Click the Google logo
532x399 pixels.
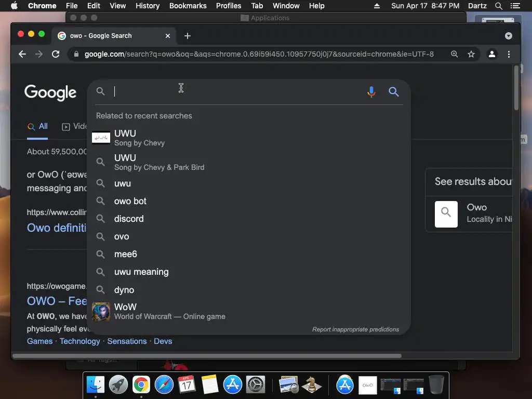tap(50, 92)
